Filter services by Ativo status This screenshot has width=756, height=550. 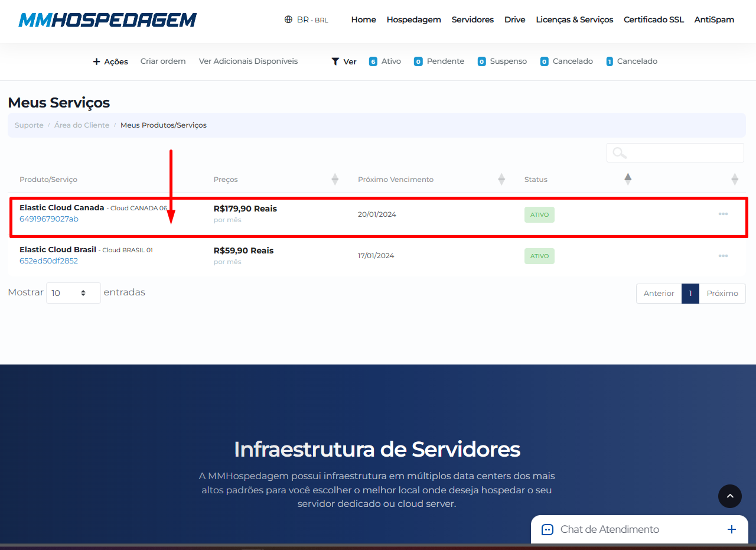[385, 61]
